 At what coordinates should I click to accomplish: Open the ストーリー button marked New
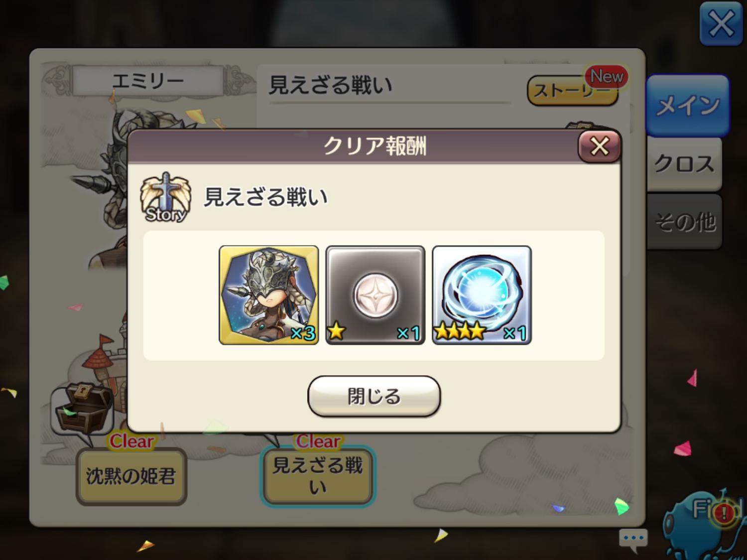coord(573,90)
